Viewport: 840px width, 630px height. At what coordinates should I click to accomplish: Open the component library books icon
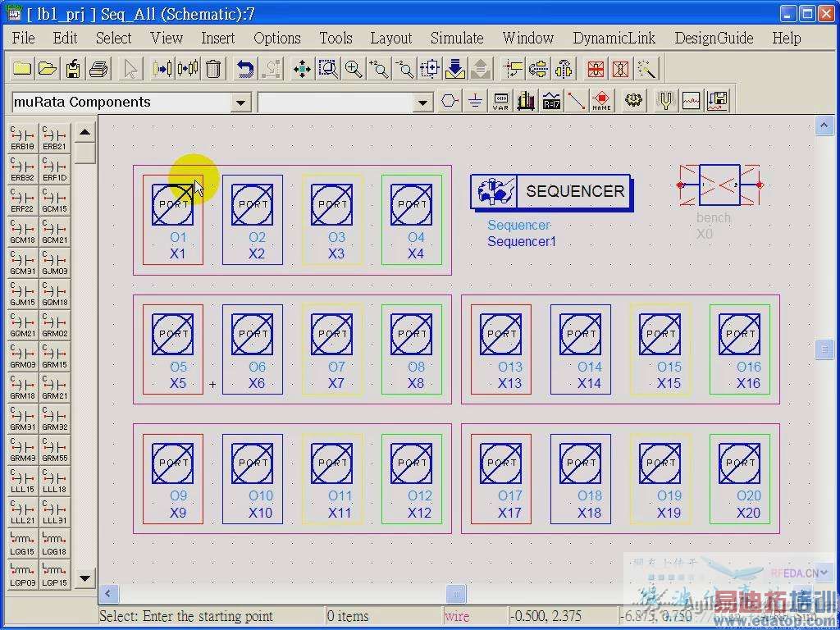tap(526, 101)
